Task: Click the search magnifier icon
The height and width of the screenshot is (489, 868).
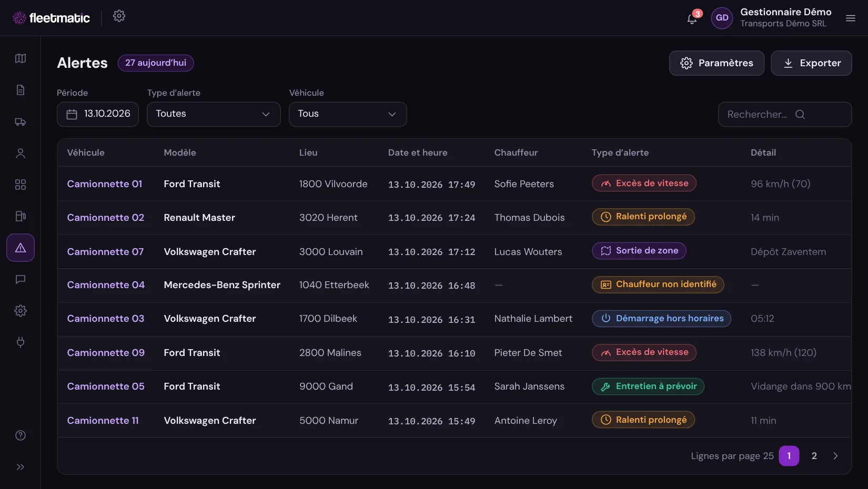Action: point(800,114)
